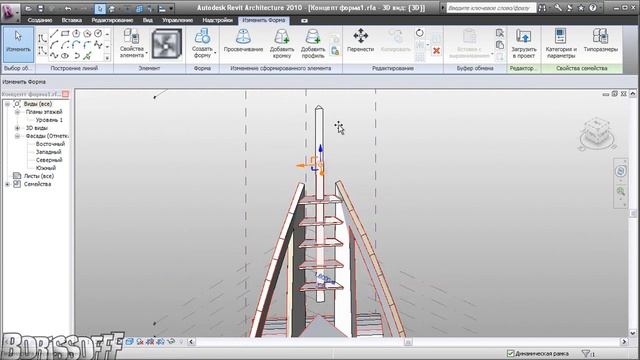Click Загрузить в проект load button
This screenshot has height=360, width=640.
523,43
